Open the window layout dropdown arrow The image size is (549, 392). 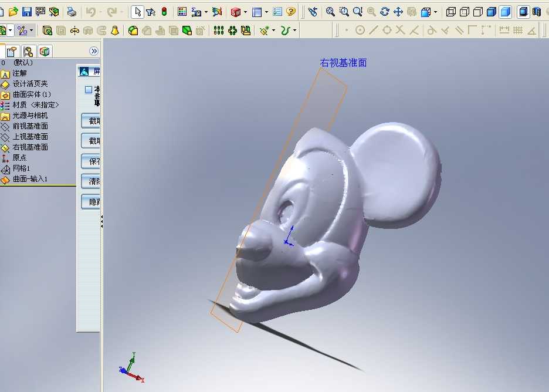(266, 12)
